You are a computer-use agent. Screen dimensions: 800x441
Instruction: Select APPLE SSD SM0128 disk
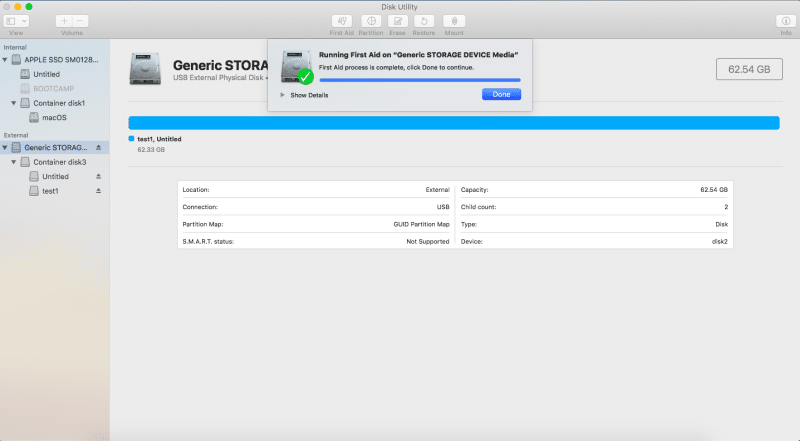point(55,60)
